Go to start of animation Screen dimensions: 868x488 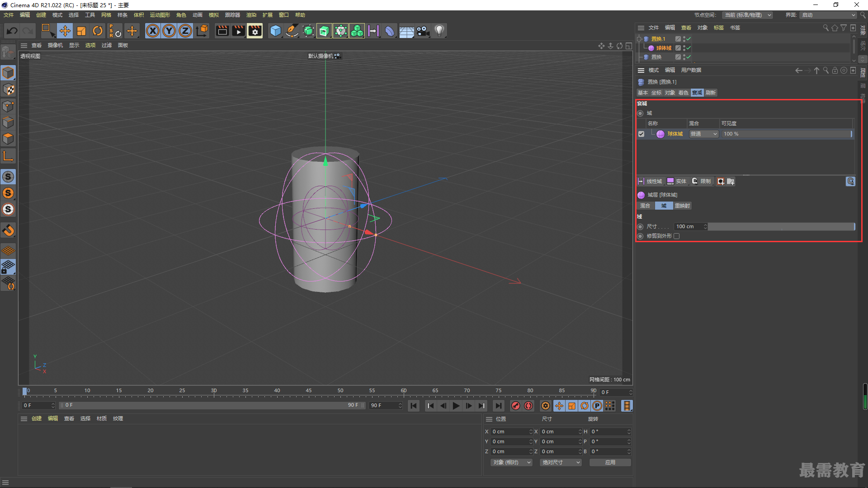point(414,406)
